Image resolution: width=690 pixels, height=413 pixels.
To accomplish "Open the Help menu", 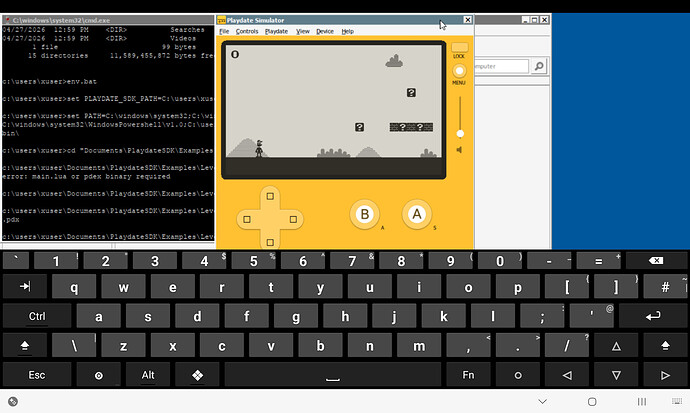I will tap(348, 31).
